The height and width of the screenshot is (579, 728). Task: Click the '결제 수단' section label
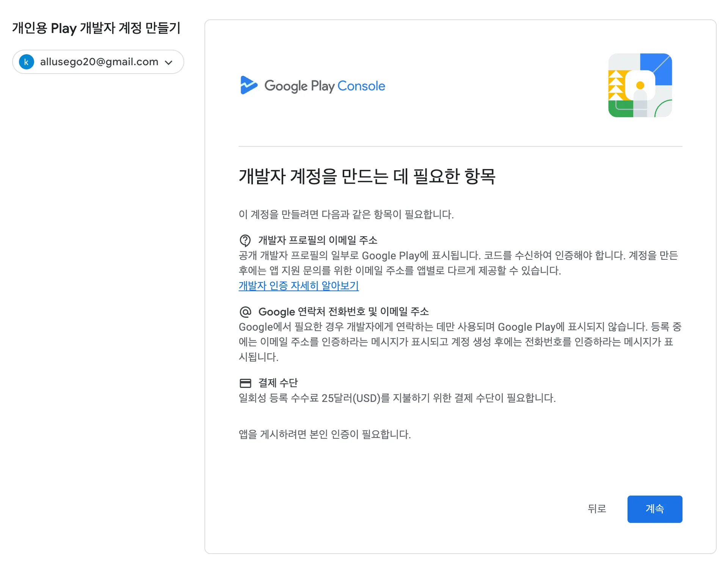point(278,383)
